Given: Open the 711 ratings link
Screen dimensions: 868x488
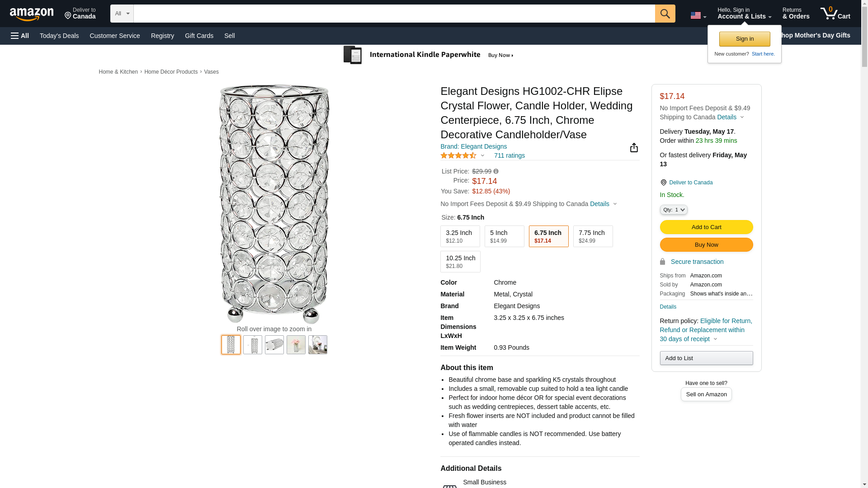Looking at the screenshot, I should 509,155.
